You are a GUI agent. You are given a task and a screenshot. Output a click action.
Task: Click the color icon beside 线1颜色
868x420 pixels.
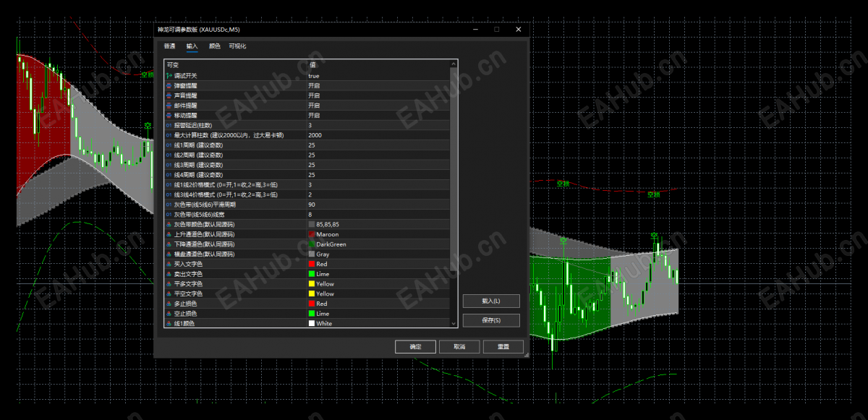pos(169,324)
